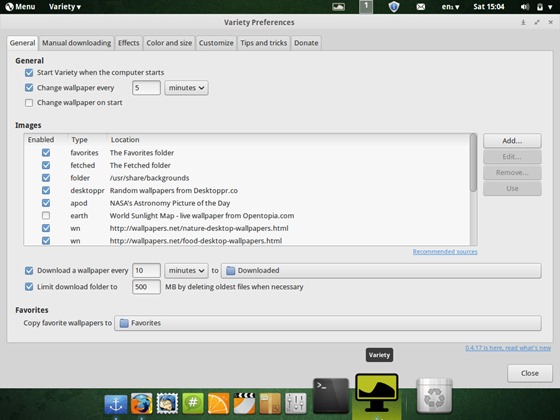560x420 pixels.
Task: Click the wallpaper change interval field
Action: tap(146, 88)
